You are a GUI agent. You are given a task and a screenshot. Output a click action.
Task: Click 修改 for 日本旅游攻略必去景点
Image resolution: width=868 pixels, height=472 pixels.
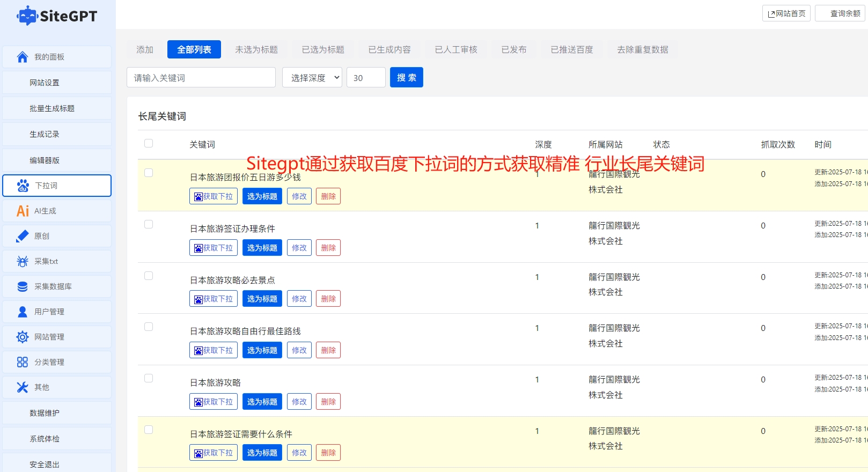[299, 299]
